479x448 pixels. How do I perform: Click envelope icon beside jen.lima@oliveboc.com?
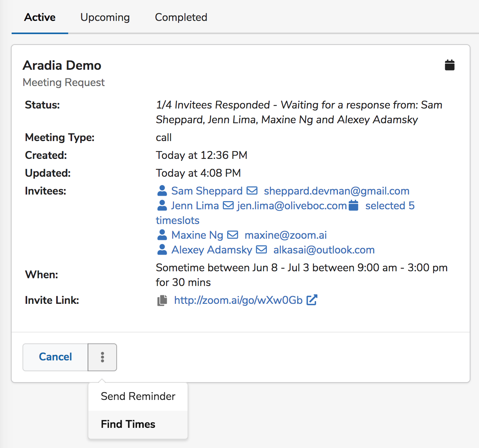228,205
